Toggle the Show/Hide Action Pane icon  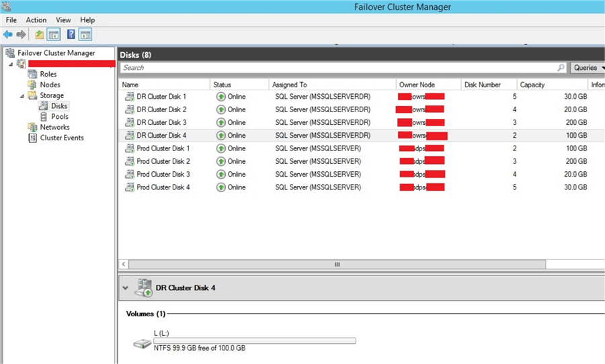(85, 35)
